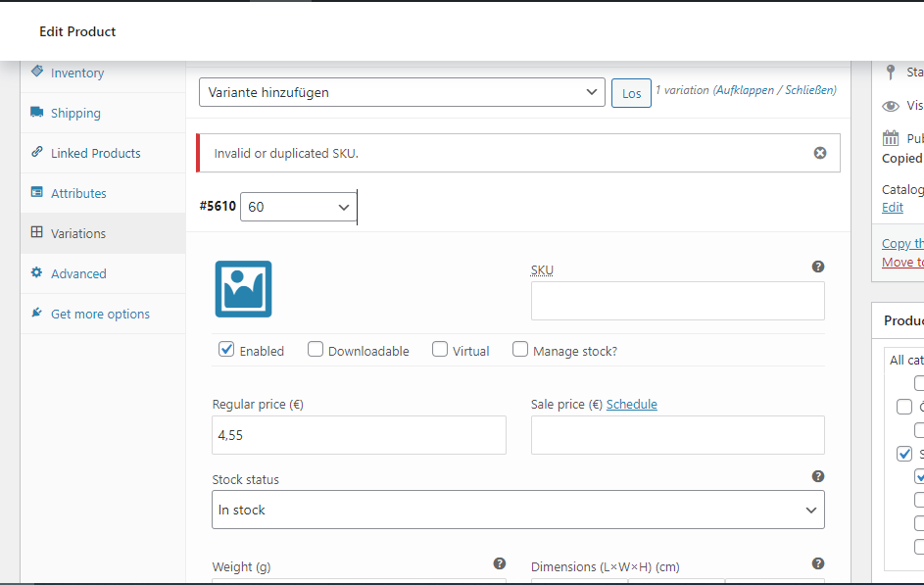This screenshot has height=585, width=924.
Task: Open the variation image placeholder thumbnail
Action: [243, 289]
